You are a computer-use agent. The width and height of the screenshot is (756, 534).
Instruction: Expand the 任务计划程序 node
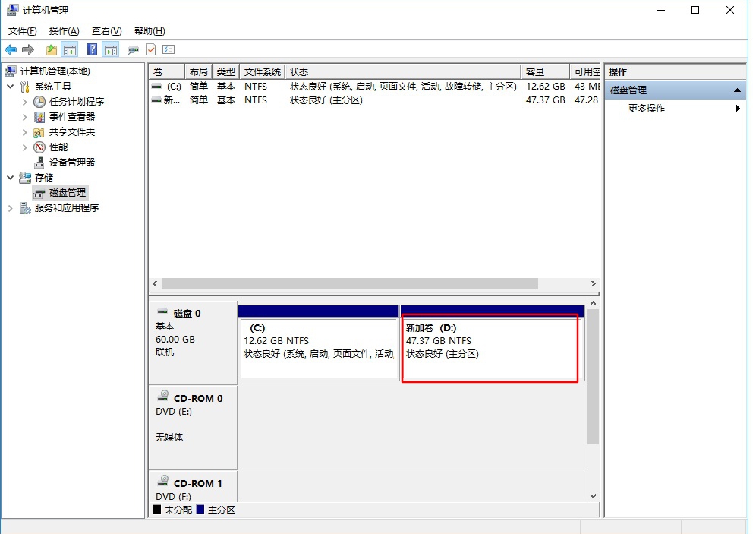point(24,102)
